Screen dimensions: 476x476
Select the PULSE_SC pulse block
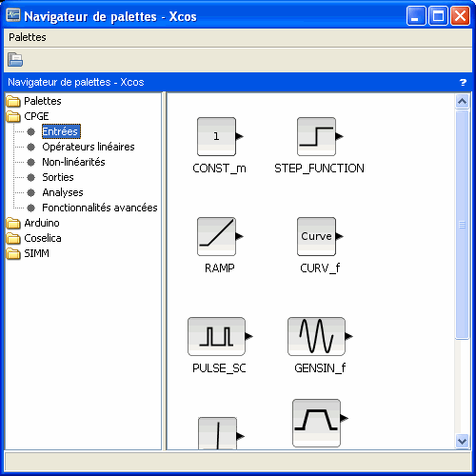coord(220,337)
